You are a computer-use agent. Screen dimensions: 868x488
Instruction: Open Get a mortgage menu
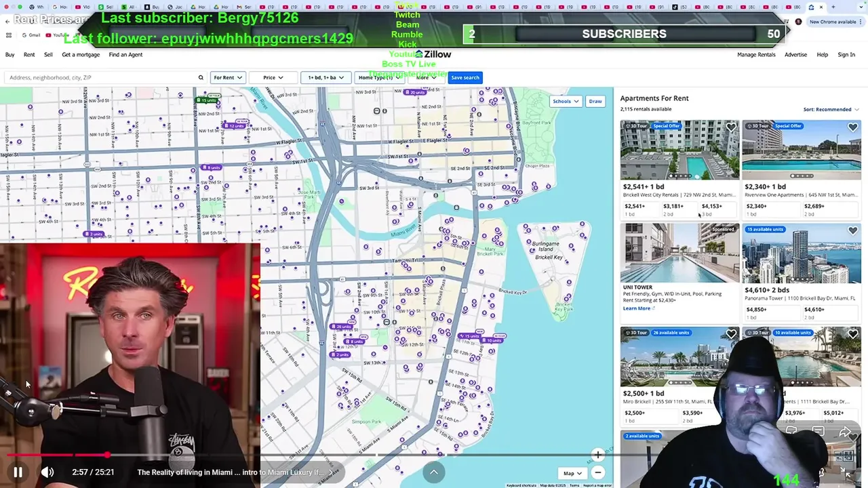coord(81,54)
